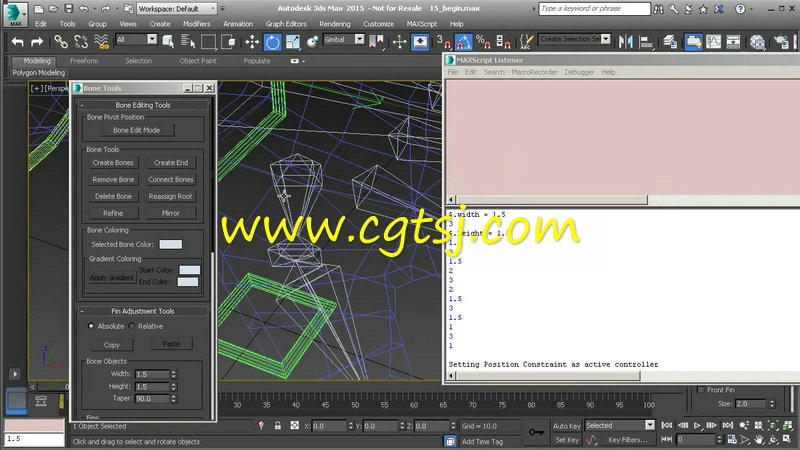
Task: Click the Copy button in Fin Adjustment
Action: 112,344
